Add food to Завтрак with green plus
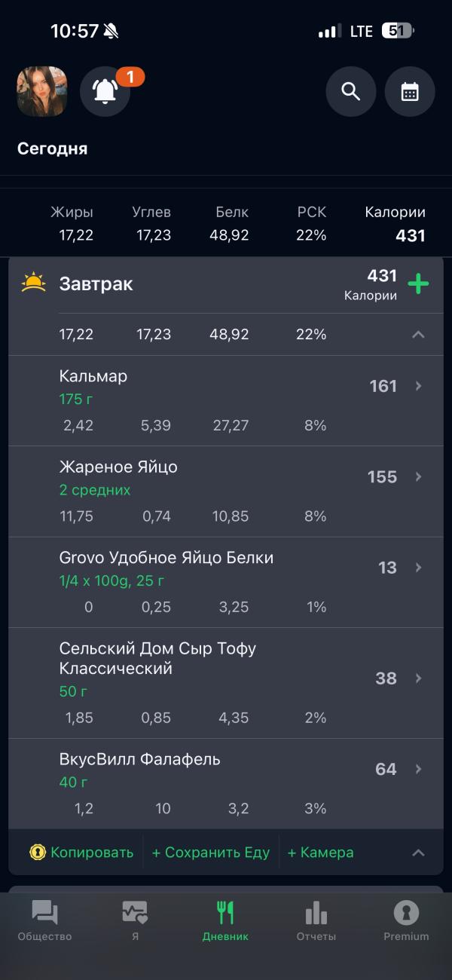This screenshot has height=980, width=452. [x=418, y=284]
